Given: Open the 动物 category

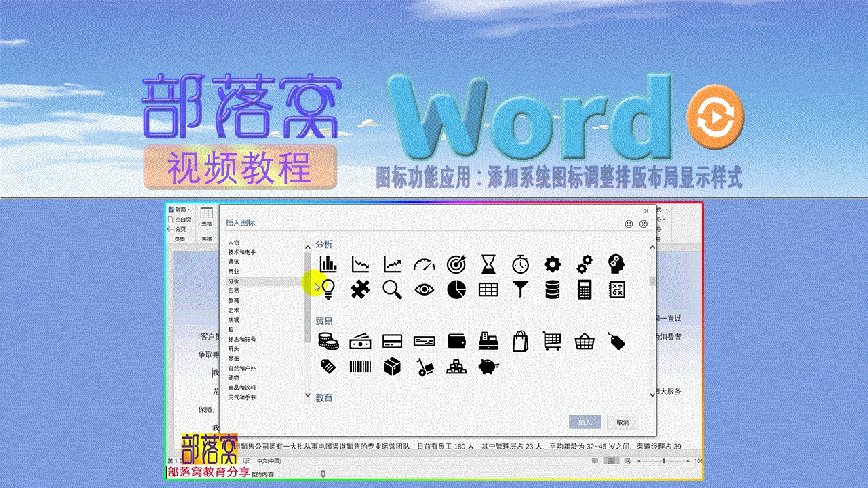Looking at the screenshot, I should click(233, 378).
